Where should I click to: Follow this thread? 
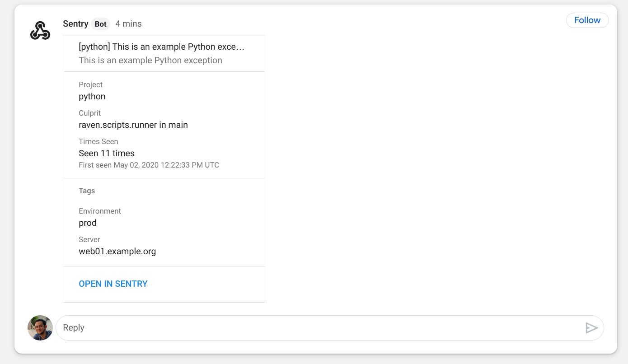tap(587, 20)
